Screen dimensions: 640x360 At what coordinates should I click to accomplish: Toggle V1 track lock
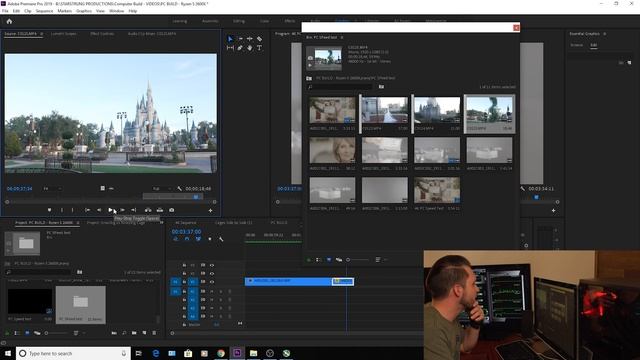(x=184, y=282)
